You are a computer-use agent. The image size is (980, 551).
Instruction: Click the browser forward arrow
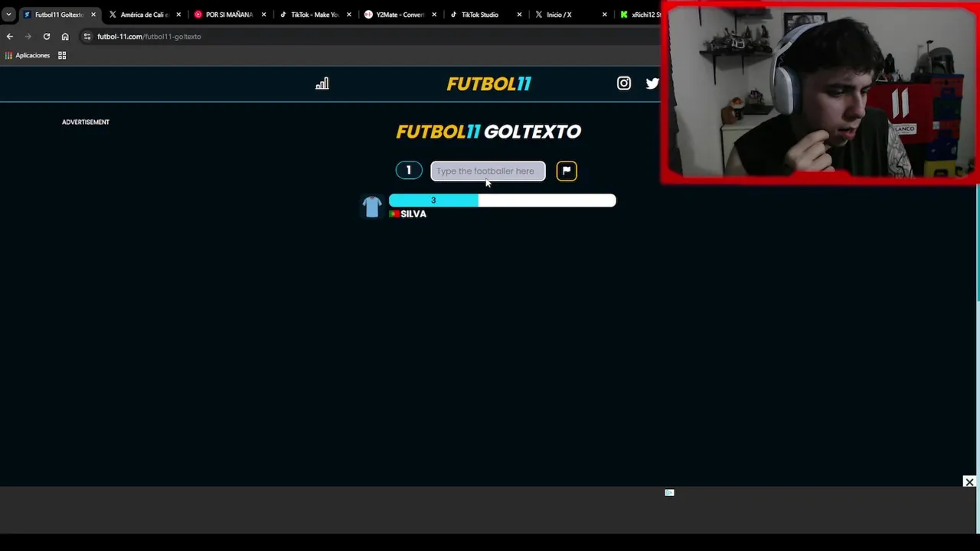point(28,36)
